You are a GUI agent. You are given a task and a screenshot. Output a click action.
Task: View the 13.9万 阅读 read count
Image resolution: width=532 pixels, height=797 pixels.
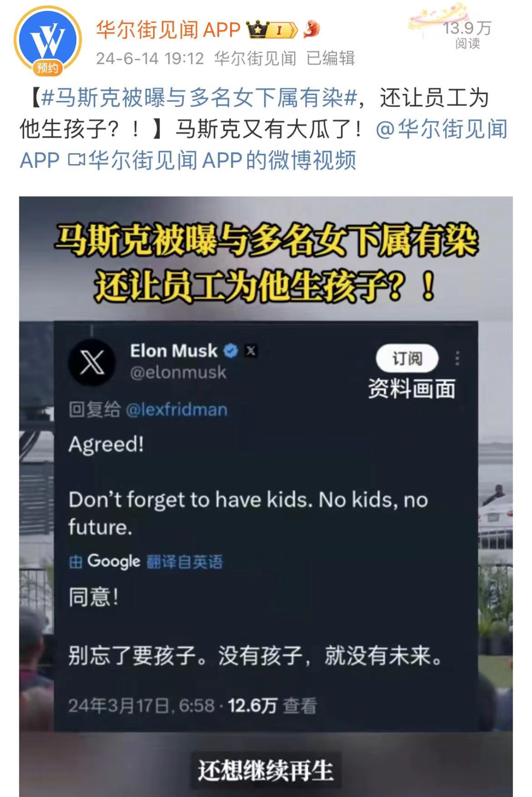pyautogui.click(x=467, y=34)
